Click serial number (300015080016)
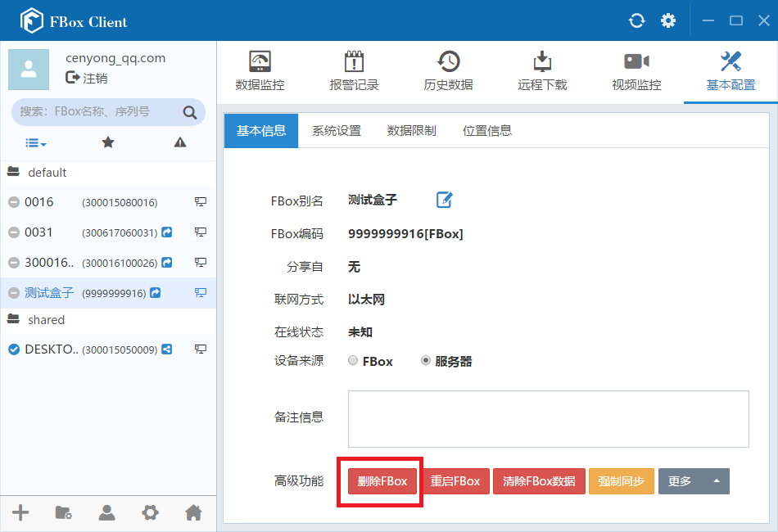This screenshot has width=778, height=532. pyautogui.click(x=120, y=203)
